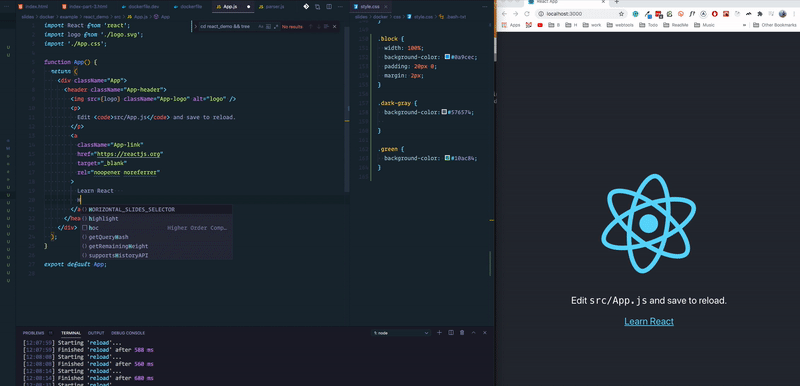
Task: Click the #576574 color swatch in style.css
Action: pyautogui.click(x=444, y=112)
